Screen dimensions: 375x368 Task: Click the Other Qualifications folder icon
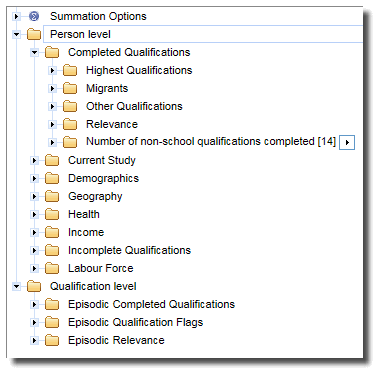[x=70, y=106]
